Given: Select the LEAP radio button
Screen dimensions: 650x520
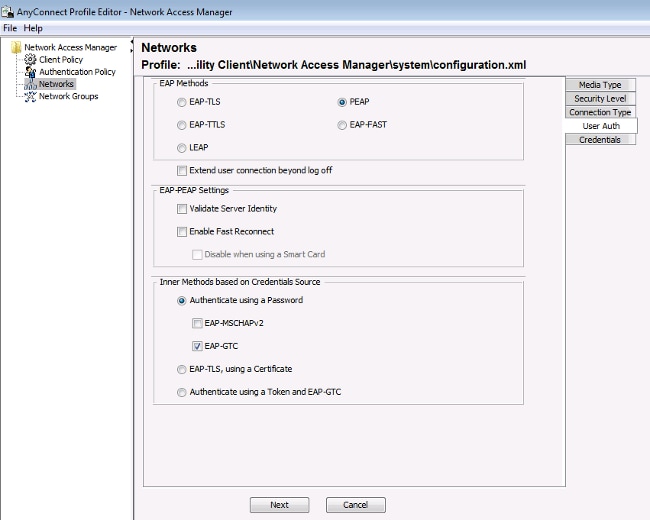Looking at the screenshot, I should pos(182,148).
